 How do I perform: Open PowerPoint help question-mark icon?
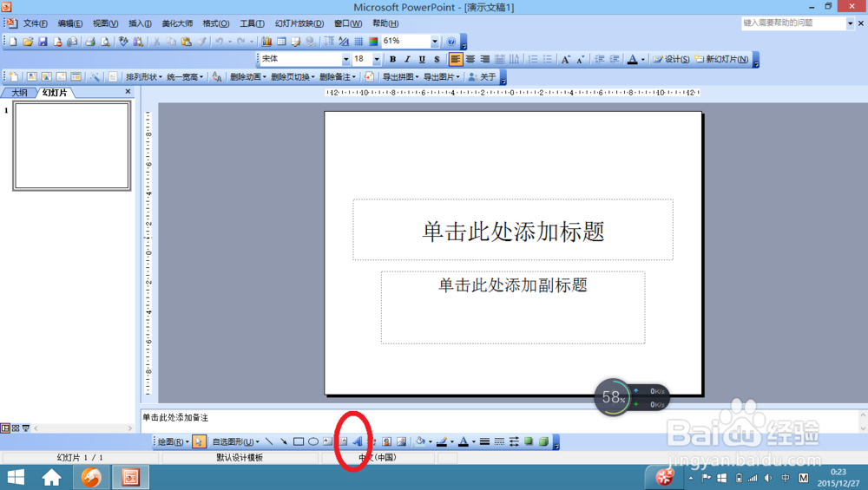(x=451, y=42)
